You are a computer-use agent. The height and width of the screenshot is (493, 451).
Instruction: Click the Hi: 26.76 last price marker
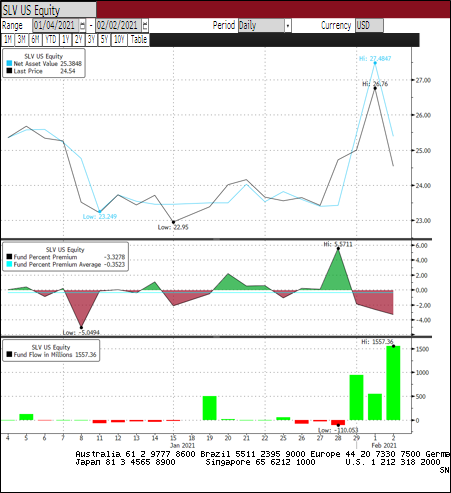pyautogui.click(x=375, y=88)
